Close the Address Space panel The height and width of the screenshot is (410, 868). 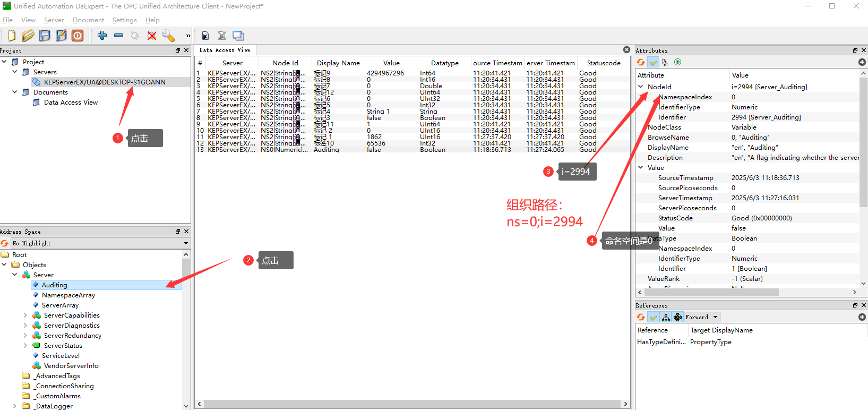coord(186,232)
